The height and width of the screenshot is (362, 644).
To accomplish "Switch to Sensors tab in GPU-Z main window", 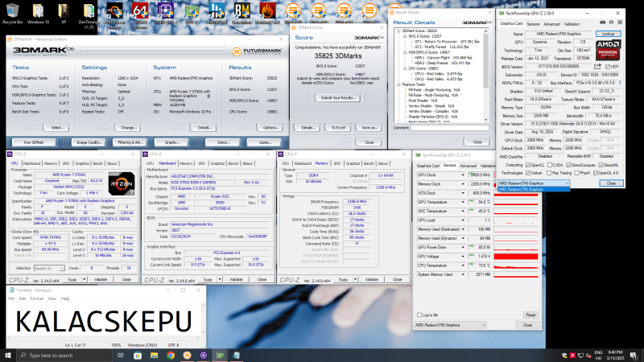I will tap(533, 24).
